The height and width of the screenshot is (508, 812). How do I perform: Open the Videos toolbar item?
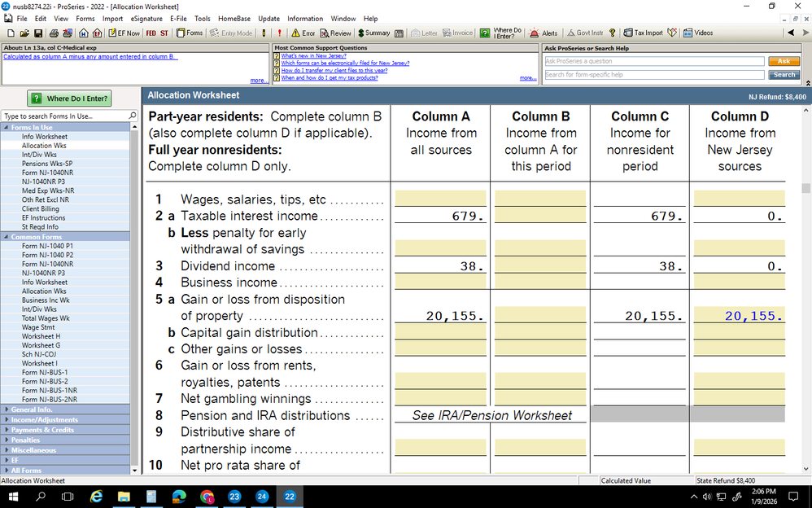[x=698, y=33]
